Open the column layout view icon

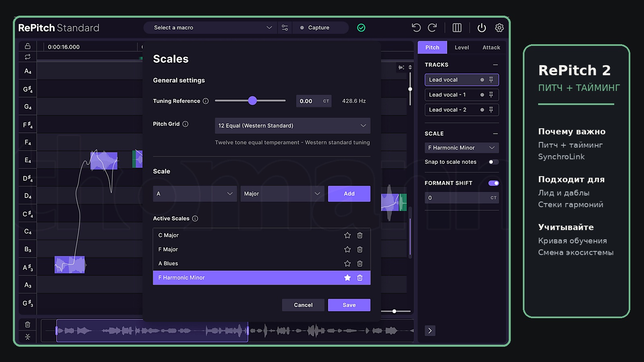[x=457, y=28]
